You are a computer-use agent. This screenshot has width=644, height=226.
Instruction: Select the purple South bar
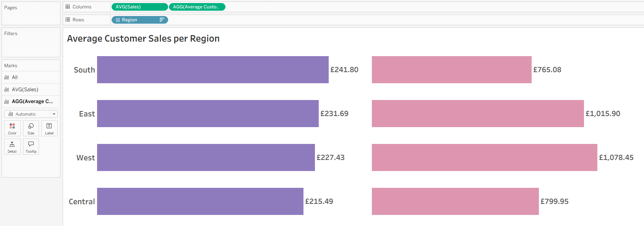click(x=213, y=69)
